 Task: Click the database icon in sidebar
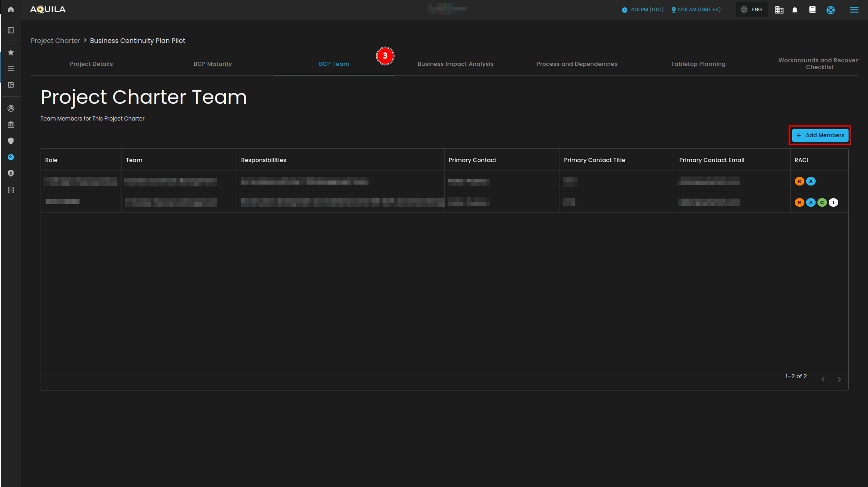click(11, 190)
